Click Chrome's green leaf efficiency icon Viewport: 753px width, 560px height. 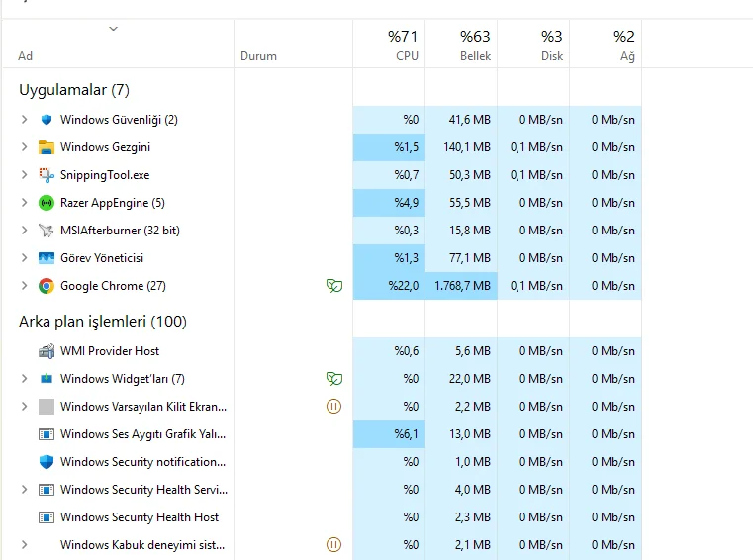coord(334,286)
